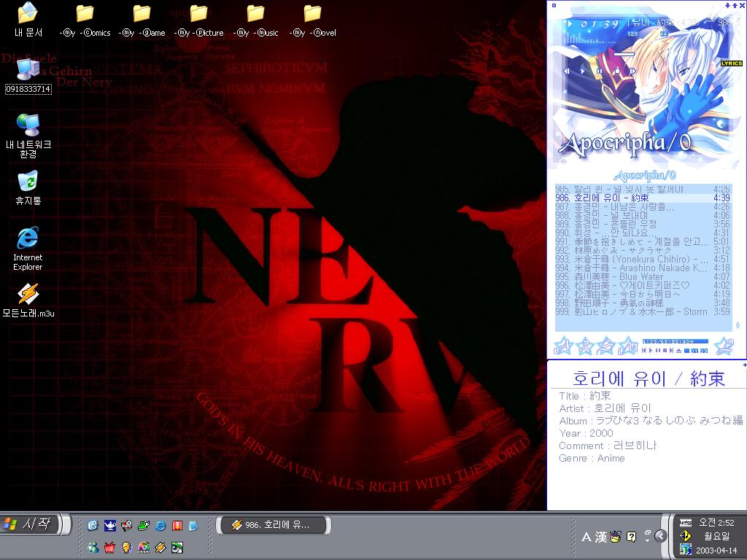Viewport: 747px width, 560px height.
Task: Click the playlist mini play button
Action: [651, 351]
